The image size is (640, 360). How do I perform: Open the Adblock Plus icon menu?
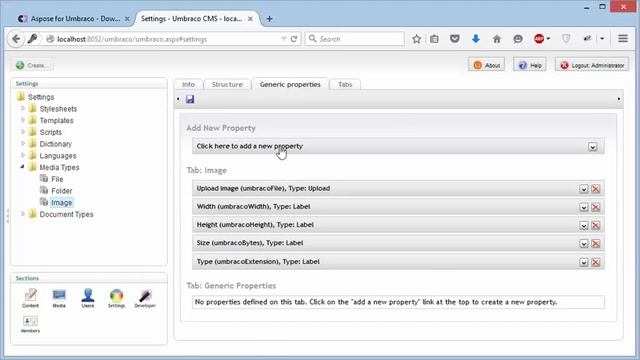pos(542,39)
